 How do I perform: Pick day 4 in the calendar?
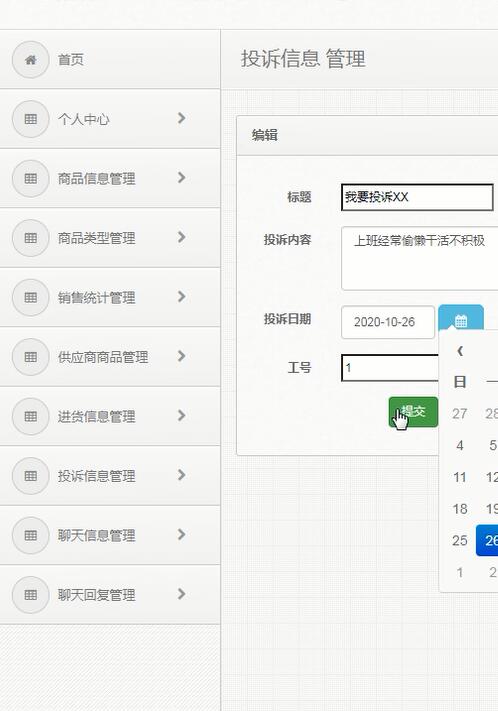[x=459, y=445]
